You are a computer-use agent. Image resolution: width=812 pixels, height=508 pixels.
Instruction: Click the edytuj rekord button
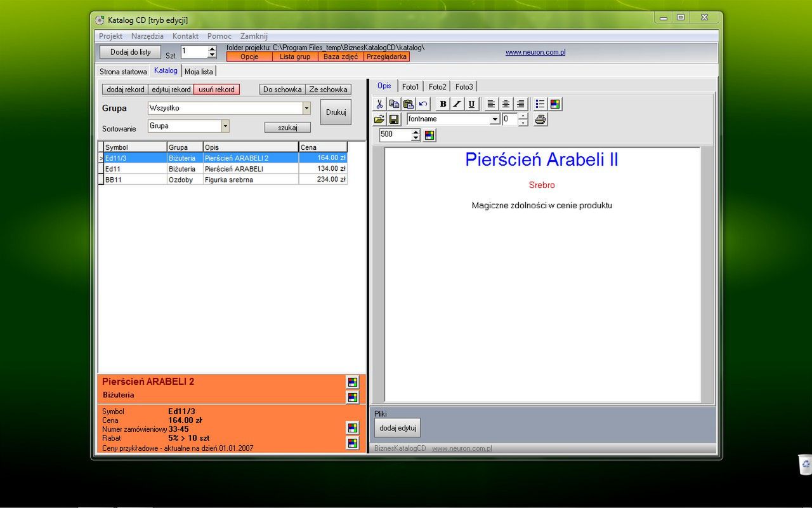click(171, 90)
